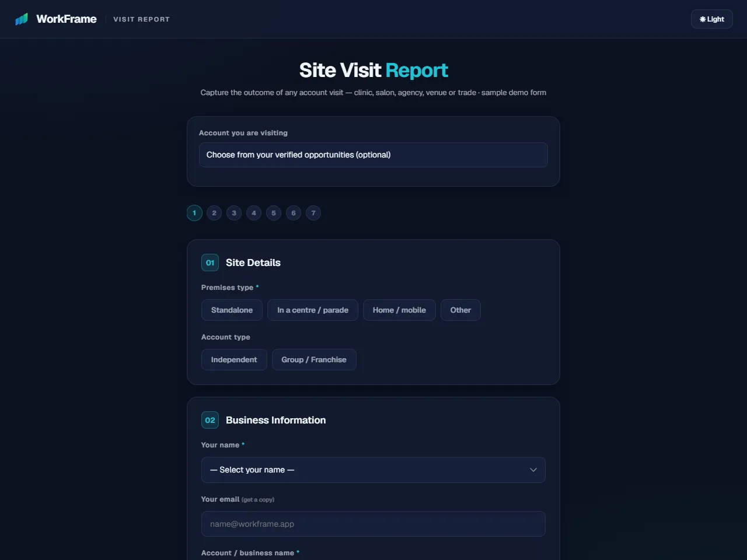Jump to step 6 of the form
This screenshot has width=747, height=560.
point(294,213)
